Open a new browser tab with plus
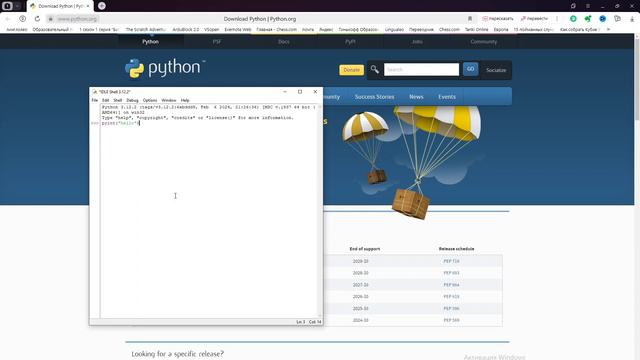The image size is (640, 360). point(102,6)
